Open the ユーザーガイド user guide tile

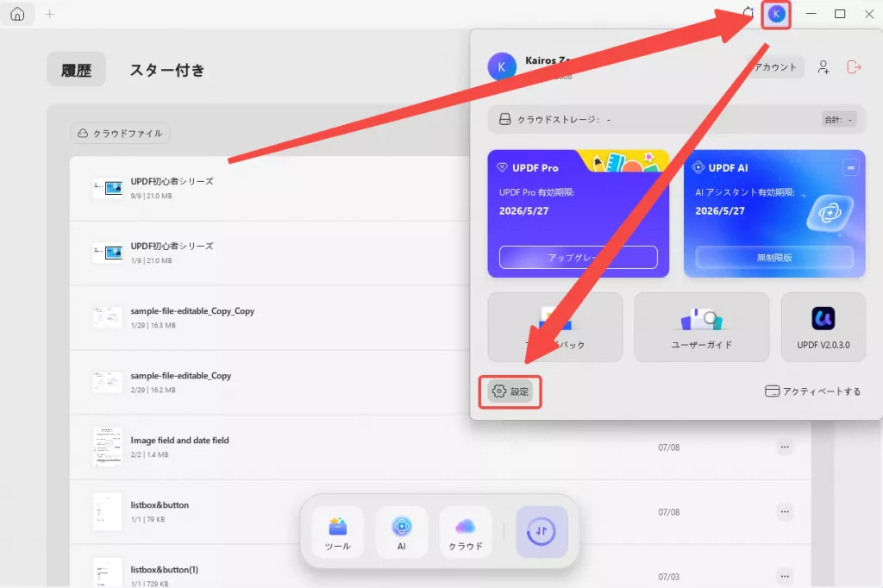click(701, 328)
